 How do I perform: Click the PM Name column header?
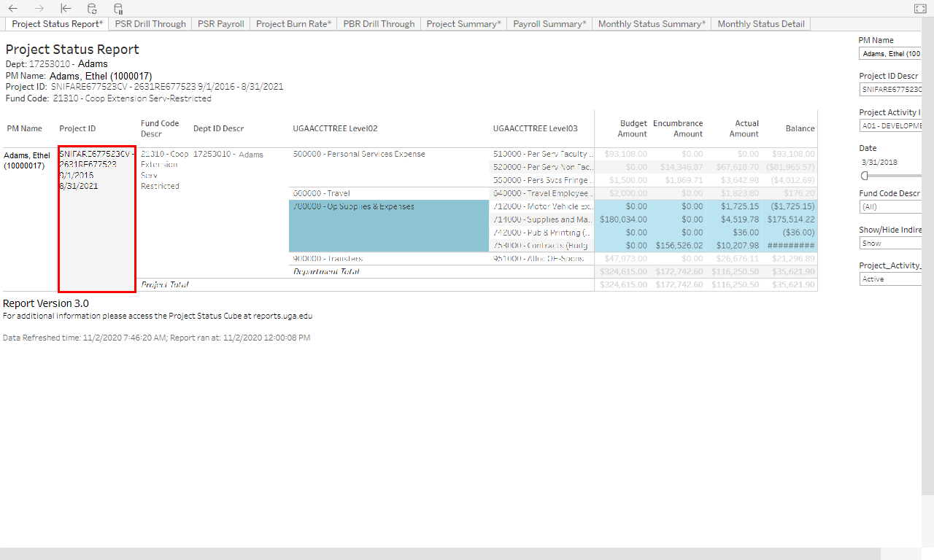tap(25, 128)
